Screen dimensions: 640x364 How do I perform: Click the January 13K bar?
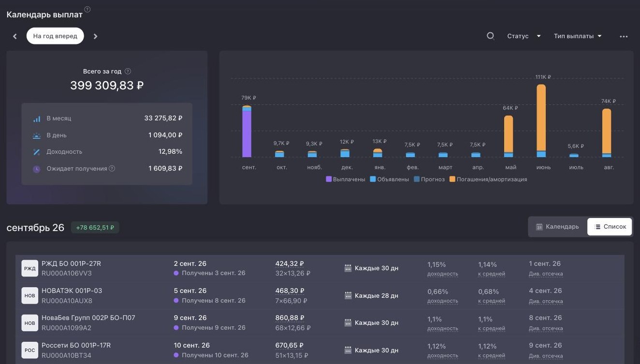point(378,153)
